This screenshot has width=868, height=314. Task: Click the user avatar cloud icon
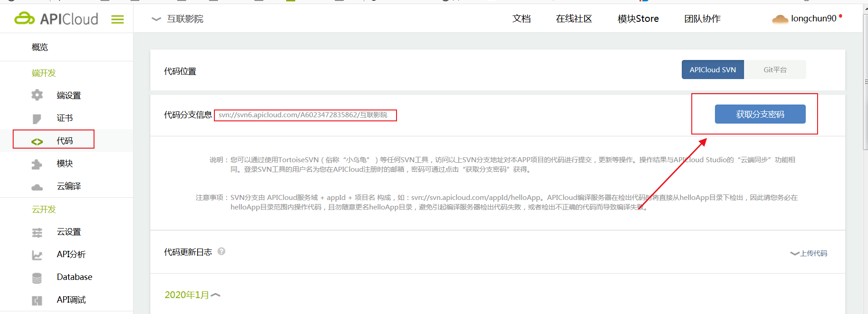click(x=780, y=19)
